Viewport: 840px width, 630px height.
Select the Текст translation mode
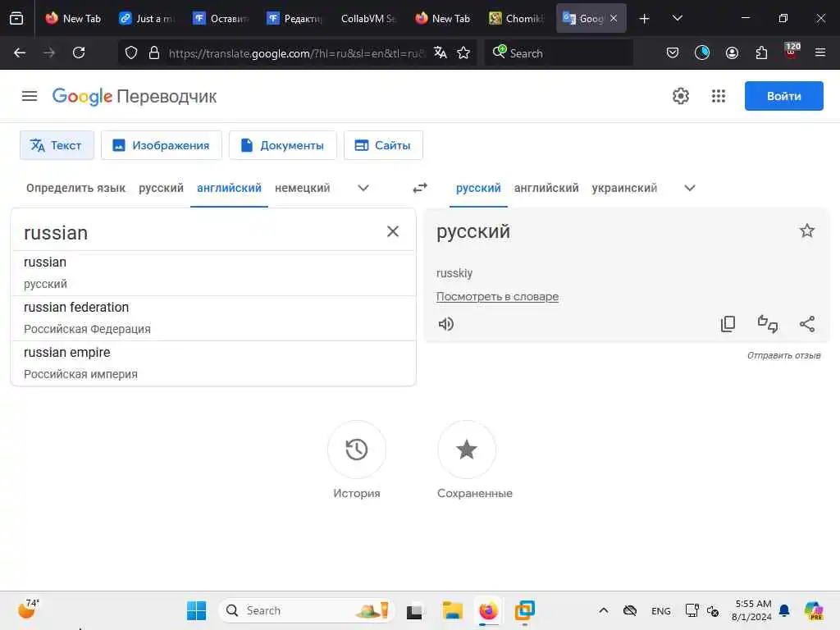[x=57, y=145]
